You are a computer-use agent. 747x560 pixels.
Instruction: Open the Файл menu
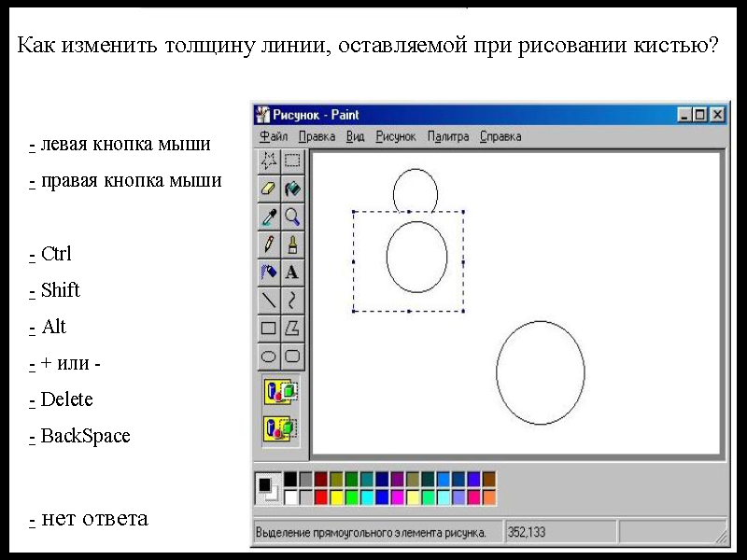274,136
